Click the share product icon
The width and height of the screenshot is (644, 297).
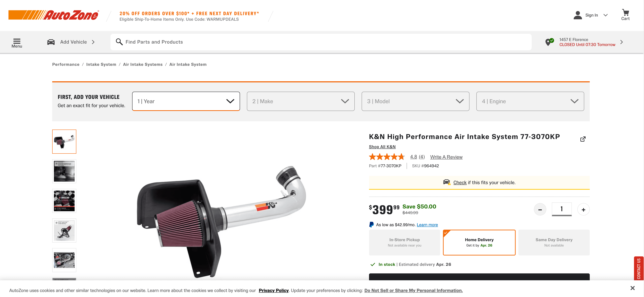[x=582, y=139]
